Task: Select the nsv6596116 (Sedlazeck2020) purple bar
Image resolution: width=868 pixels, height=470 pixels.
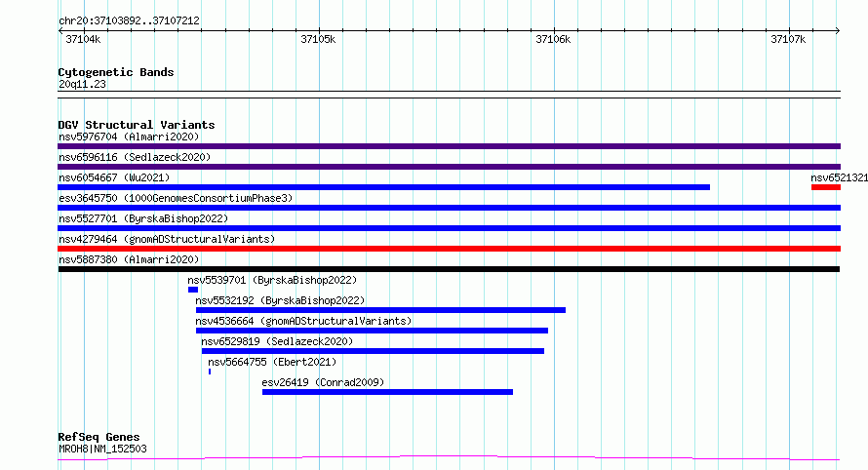Action: [x=449, y=167]
